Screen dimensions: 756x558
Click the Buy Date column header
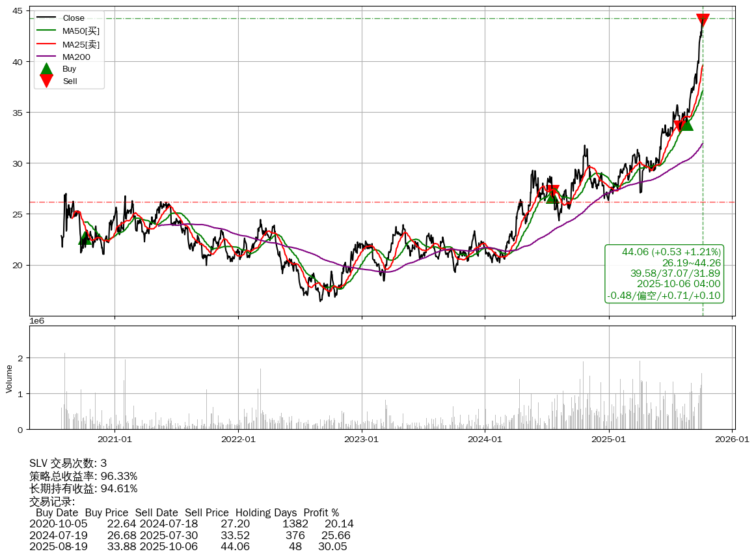(x=57, y=513)
